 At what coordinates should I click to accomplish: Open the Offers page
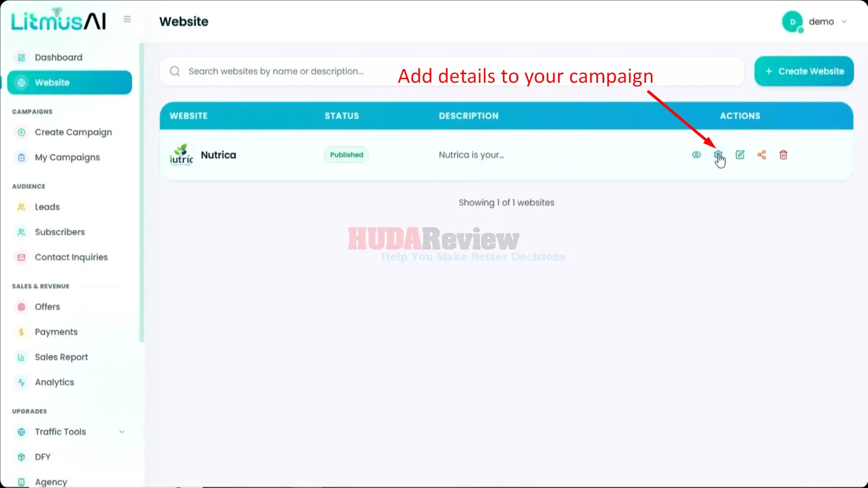coord(70,307)
